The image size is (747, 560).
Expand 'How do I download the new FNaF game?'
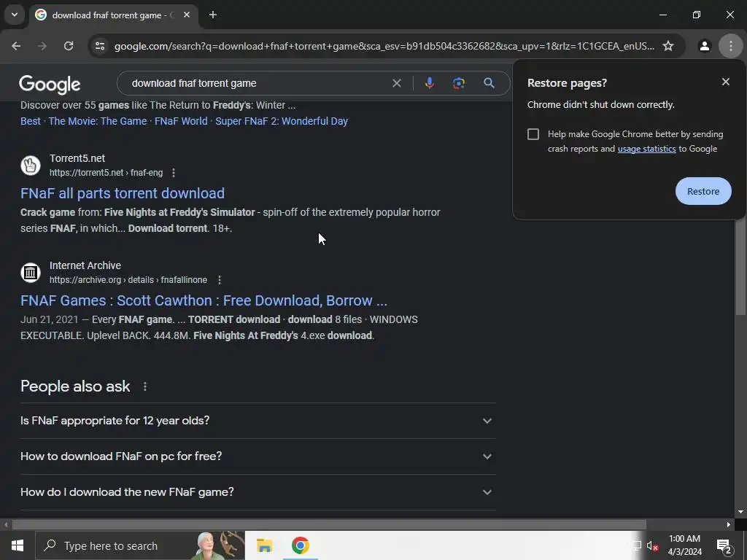click(x=258, y=492)
